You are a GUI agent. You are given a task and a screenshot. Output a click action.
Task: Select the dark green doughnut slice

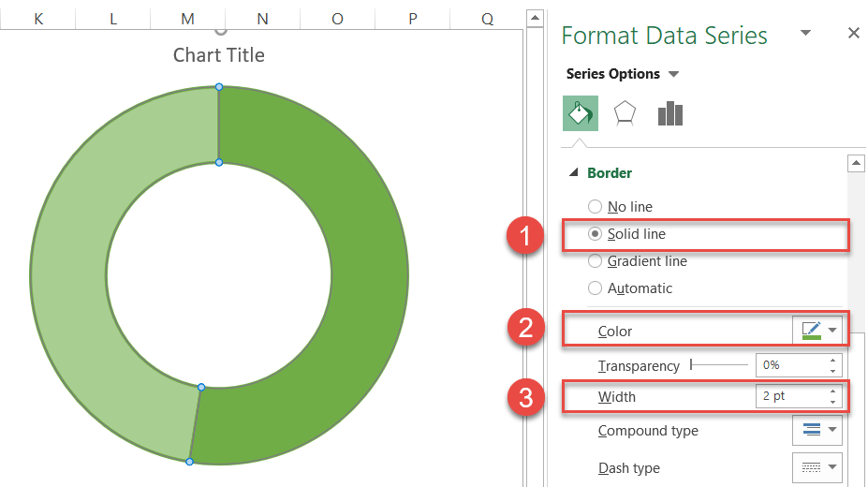click(x=371, y=276)
